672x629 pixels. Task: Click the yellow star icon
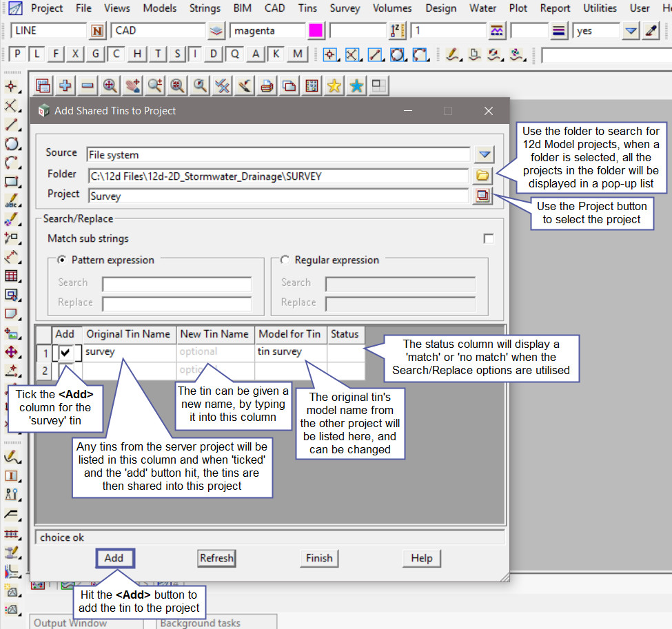[334, 85]
